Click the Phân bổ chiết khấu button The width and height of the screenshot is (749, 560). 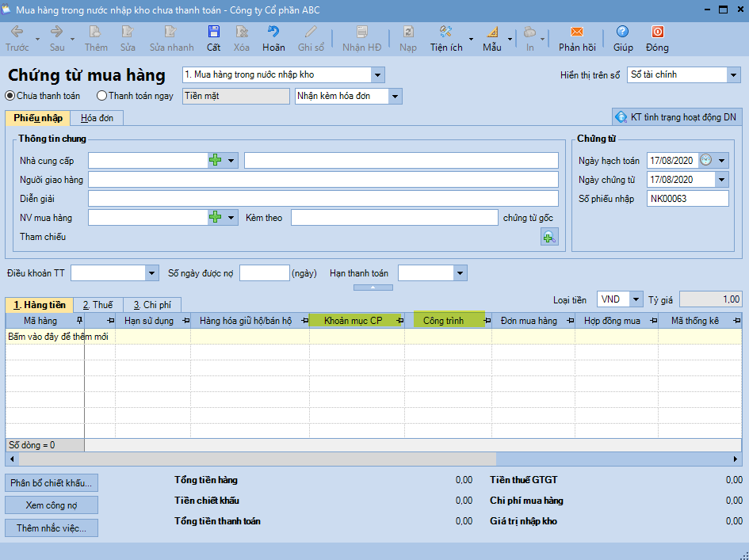[x=52, y=482]
